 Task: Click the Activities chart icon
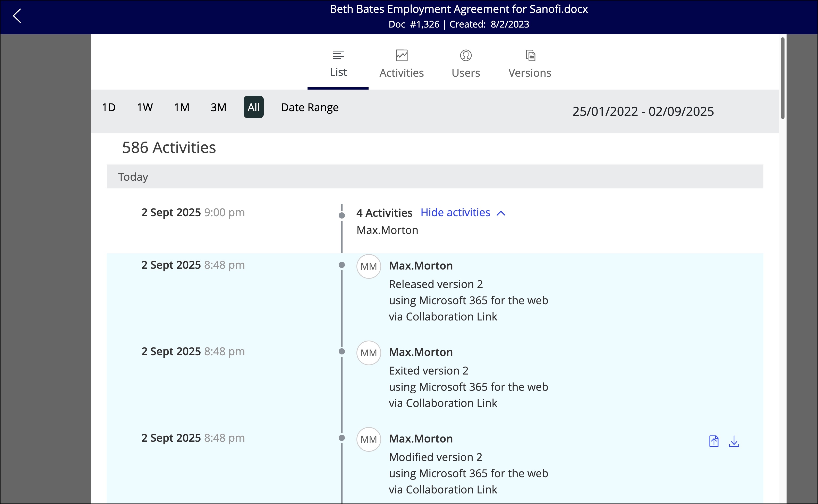coord(402,55)
